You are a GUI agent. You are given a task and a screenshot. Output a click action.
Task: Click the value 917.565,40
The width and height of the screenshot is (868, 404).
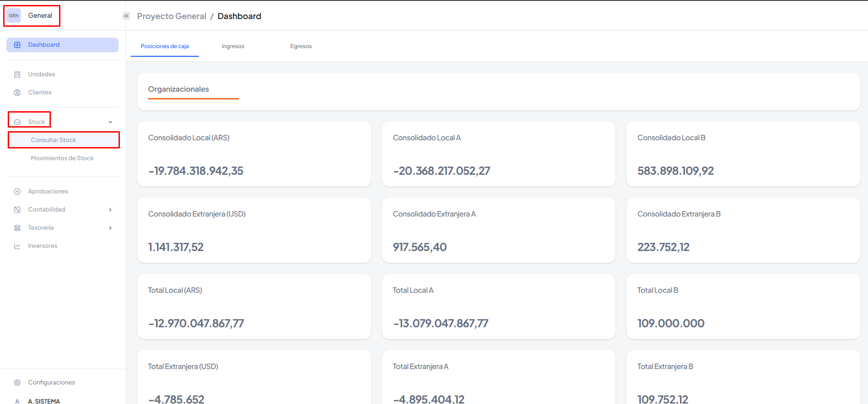[x=420, y=247]
